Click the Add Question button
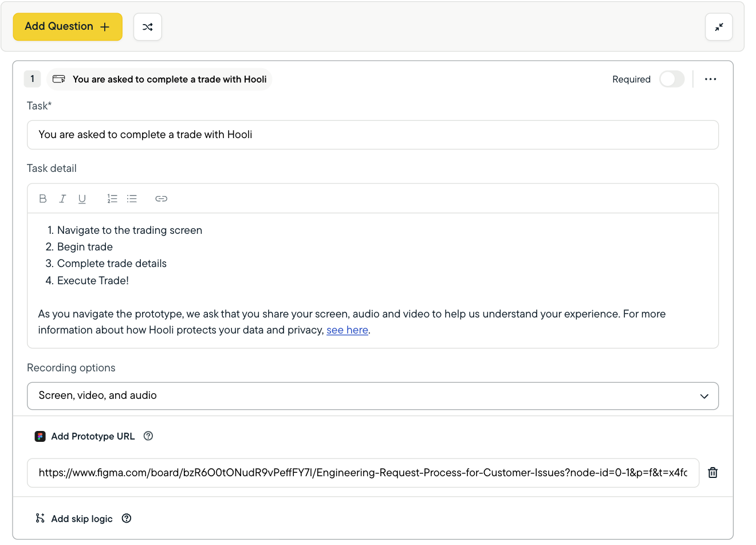 (x=67, y=26)
